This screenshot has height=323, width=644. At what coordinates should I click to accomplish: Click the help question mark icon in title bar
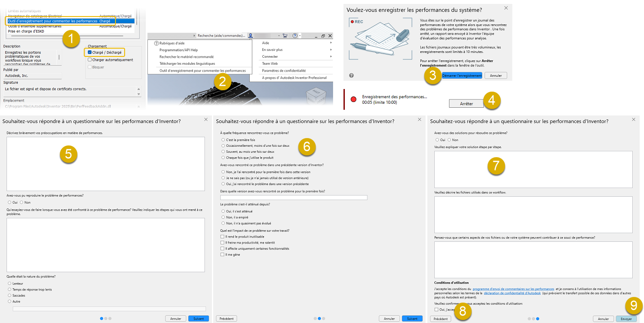coord(295,36)
